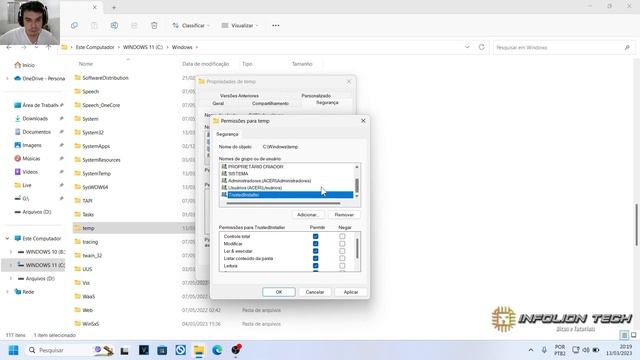
Task: Click the search magnifier in Pesquisar em Windows
Action: pos(627,47)
